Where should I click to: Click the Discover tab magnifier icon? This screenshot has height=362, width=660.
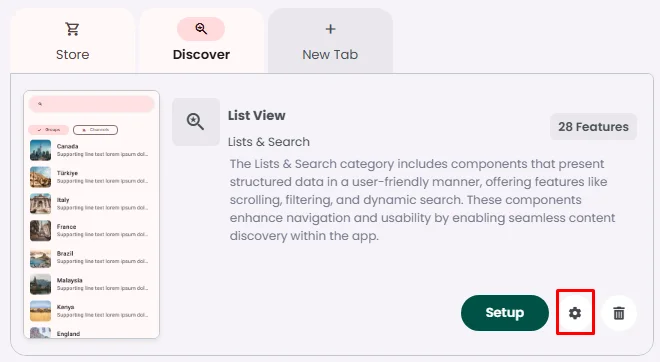[201, 29]
